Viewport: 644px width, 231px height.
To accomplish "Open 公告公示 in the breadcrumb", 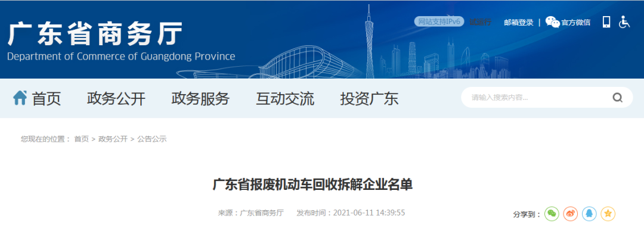I will (152, 139).
